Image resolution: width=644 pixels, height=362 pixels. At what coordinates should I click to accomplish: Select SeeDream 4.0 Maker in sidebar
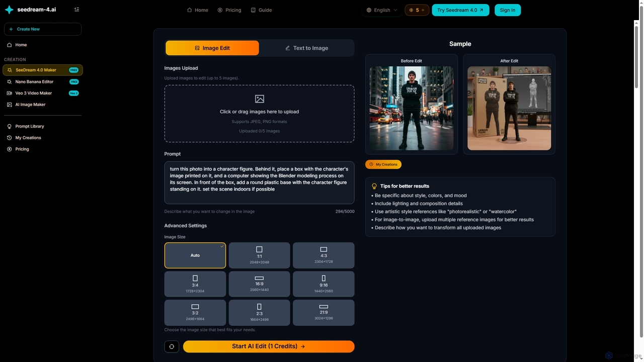coord(43,70)
